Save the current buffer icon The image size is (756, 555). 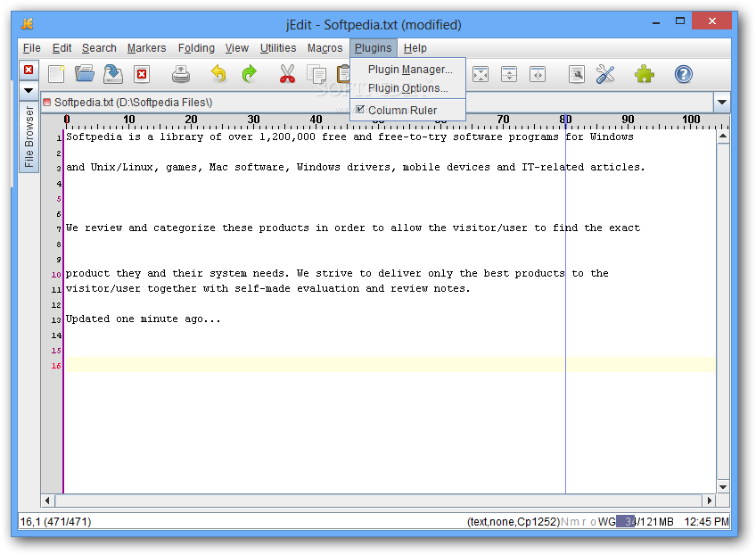click(x=113, y=74)
